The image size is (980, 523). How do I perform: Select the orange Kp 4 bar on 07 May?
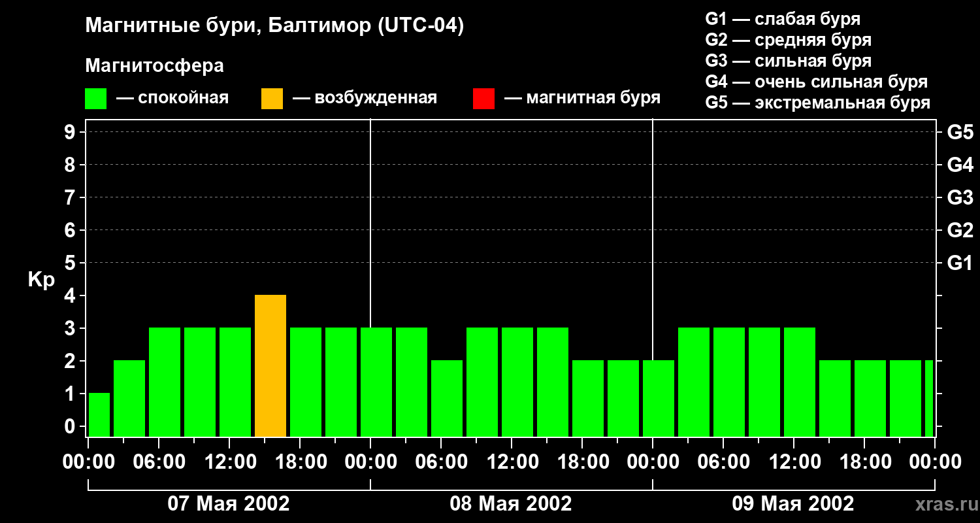pos(270,365)
